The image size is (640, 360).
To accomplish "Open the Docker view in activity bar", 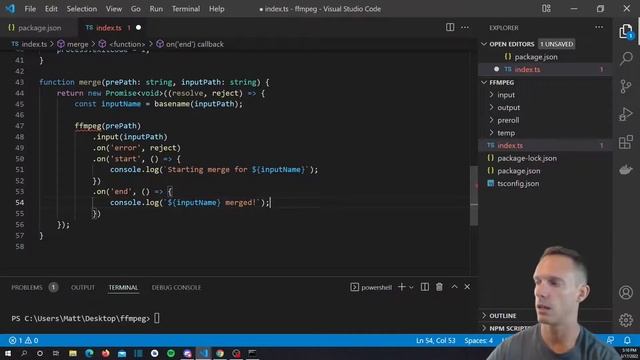I will click(626, 169).
